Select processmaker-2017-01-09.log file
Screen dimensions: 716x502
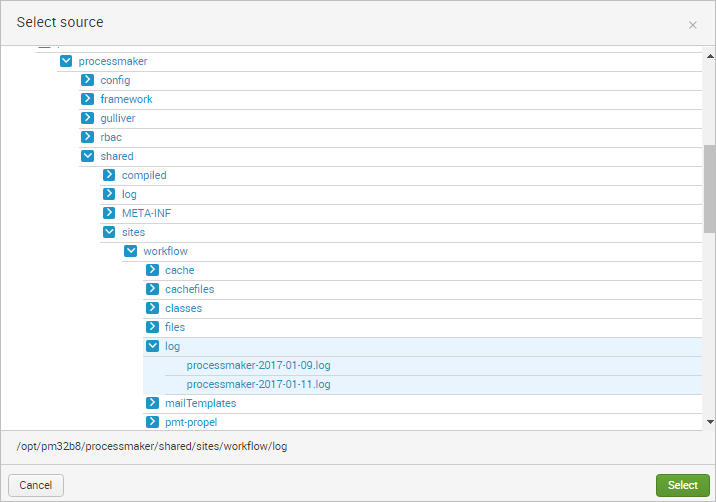point(258,365)
